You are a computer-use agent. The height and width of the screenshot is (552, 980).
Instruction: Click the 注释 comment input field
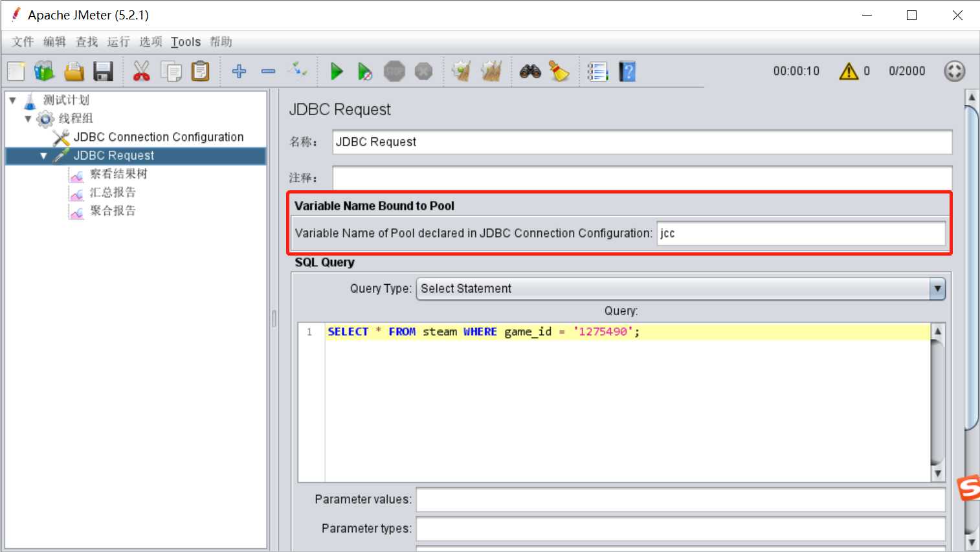click(642, 178)
